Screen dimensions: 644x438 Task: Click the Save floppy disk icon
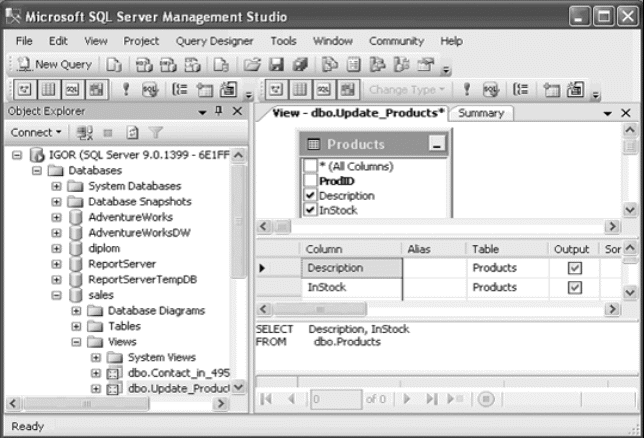(276, 65)
